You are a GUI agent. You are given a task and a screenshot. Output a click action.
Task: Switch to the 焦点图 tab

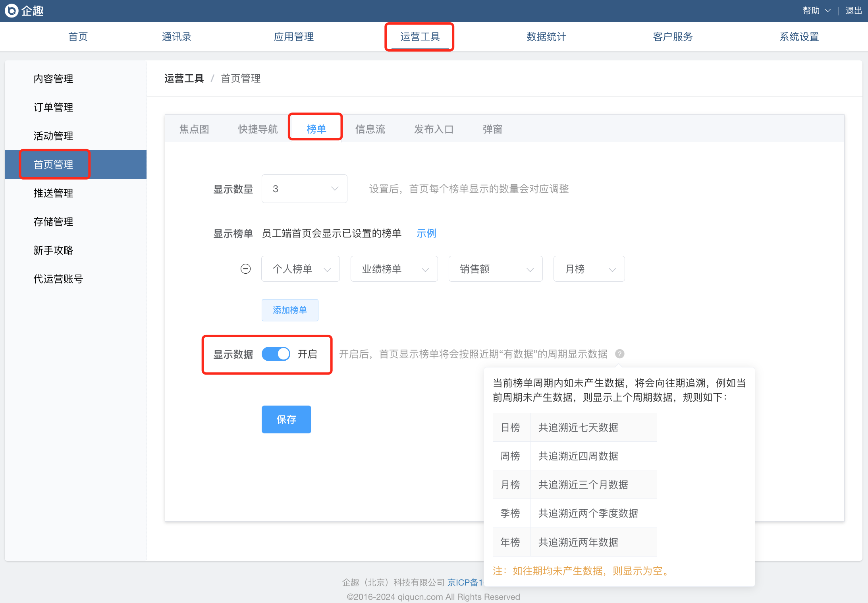pos(194,129)
